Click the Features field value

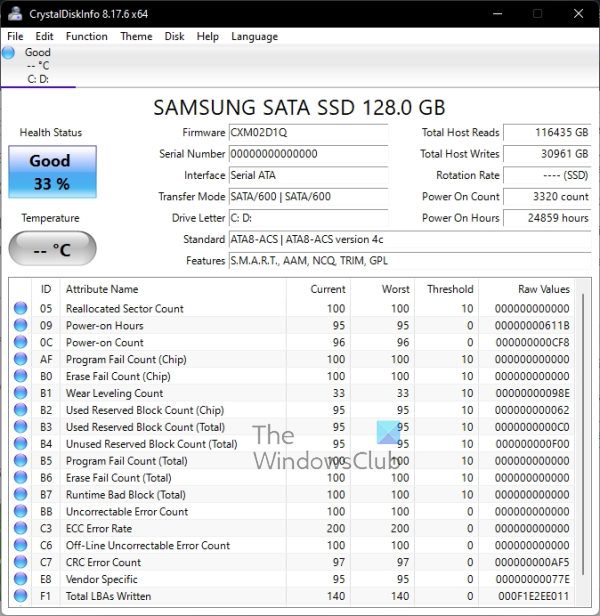point(410,260)
